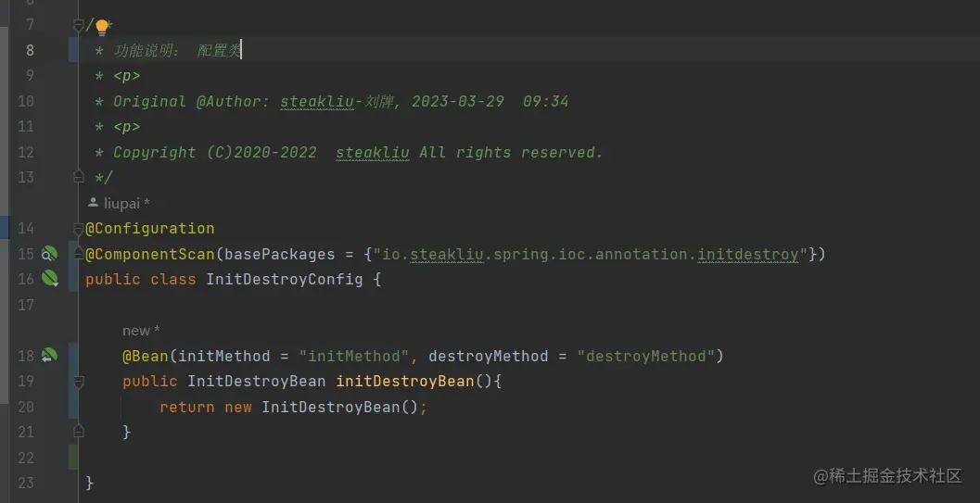Click the yellow light bulb quick-fix icon

click(102, 28)
